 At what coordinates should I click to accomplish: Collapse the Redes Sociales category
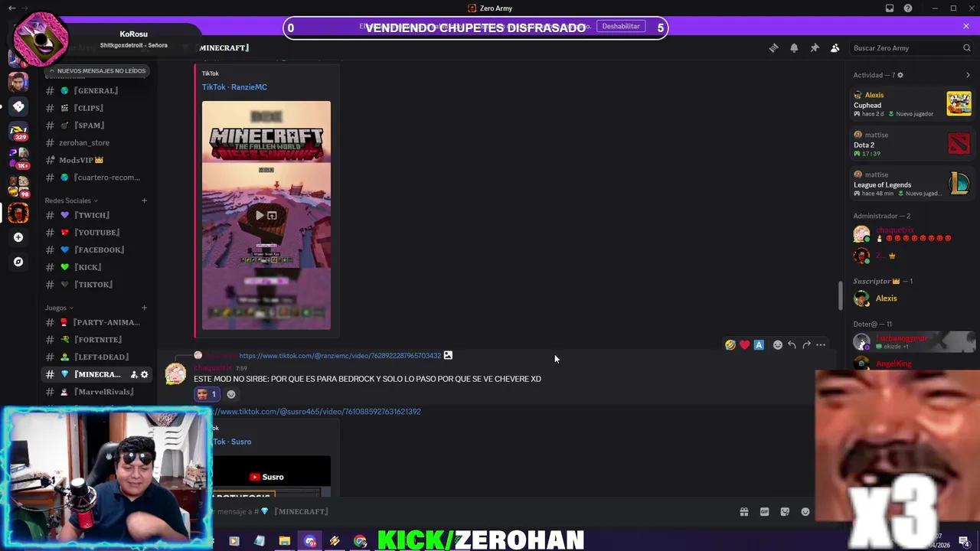coord(71,201)
